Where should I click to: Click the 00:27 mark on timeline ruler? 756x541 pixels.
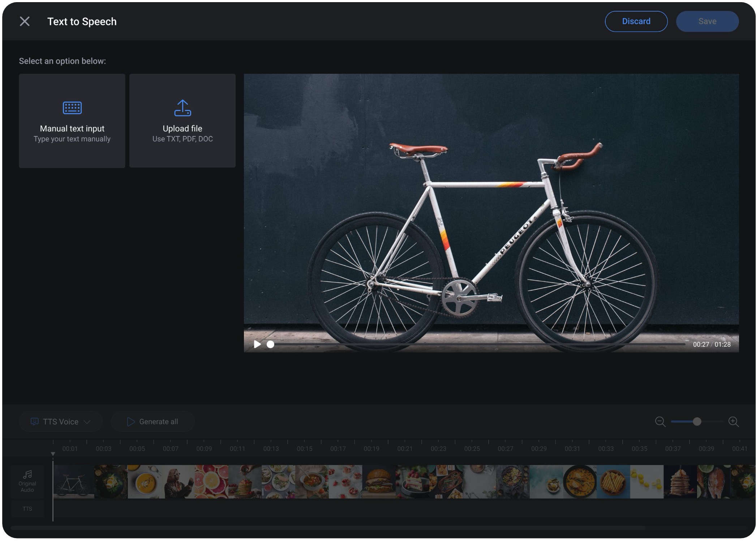tap(505, 449)
